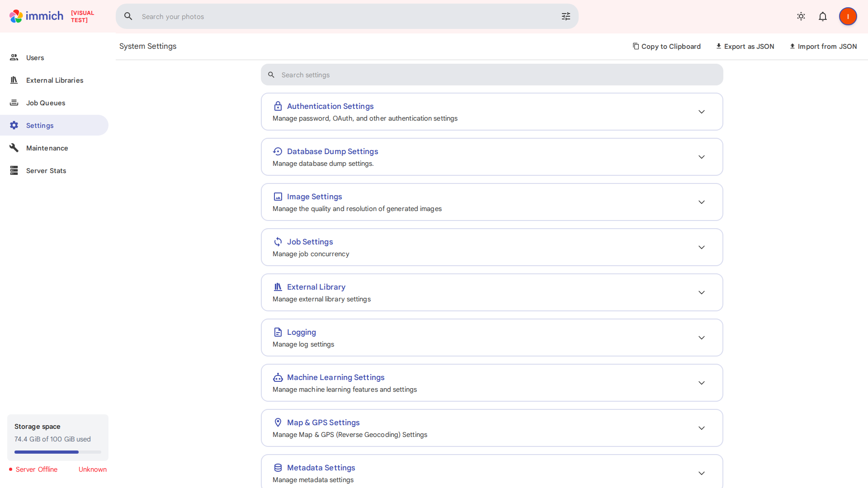Open search filter options icon
Viewport: 868px width, 488px height.
[x=566, y=16]
